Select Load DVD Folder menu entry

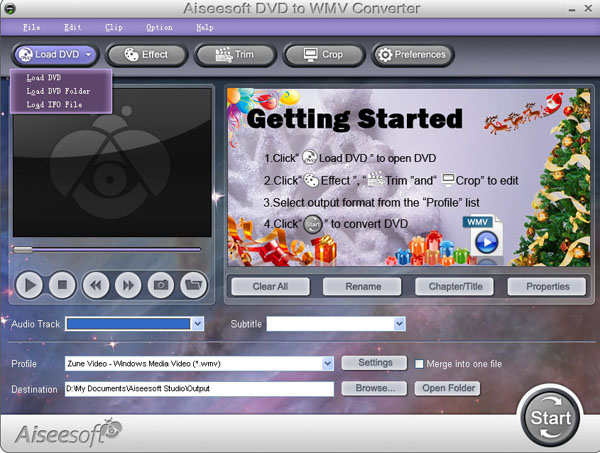(x=58, y=91)
